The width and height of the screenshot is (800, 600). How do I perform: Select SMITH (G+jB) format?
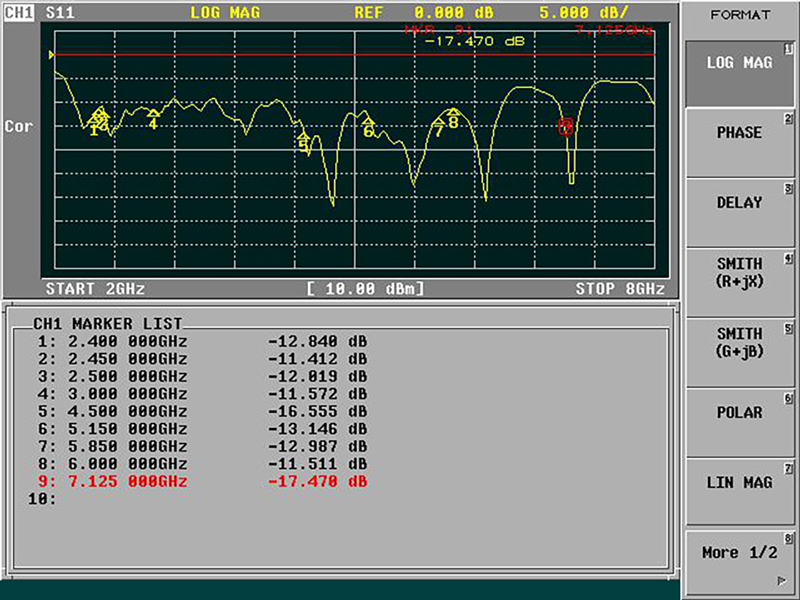pyautogui.click(x=739, y=354)
